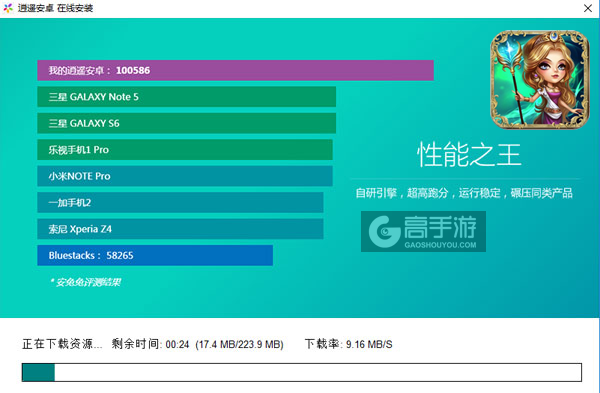Click the game character icon thumbnail
The width and height of the screenshot is (600, 393).
pyautogui.click(x=540, y=80)
